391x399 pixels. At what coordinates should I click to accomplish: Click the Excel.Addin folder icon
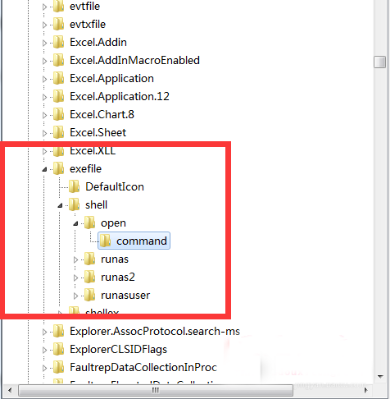coord(59,42)
